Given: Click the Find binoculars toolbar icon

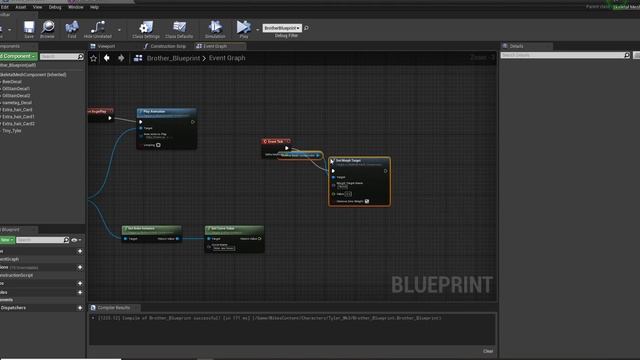Looking at the screenshot, I should pos(72,28).
